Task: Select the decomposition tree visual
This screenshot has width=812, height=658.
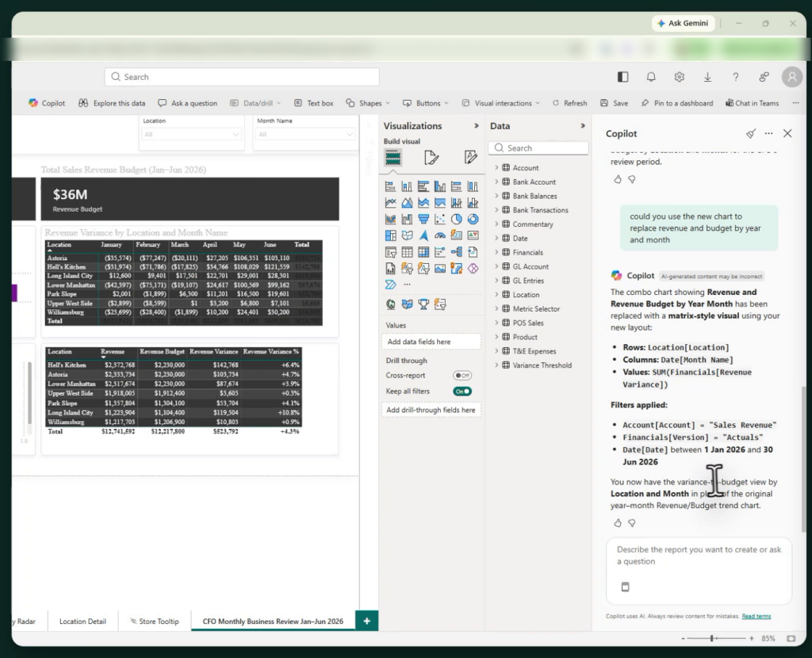Action: pyautogui.click(x=456, y=252)
